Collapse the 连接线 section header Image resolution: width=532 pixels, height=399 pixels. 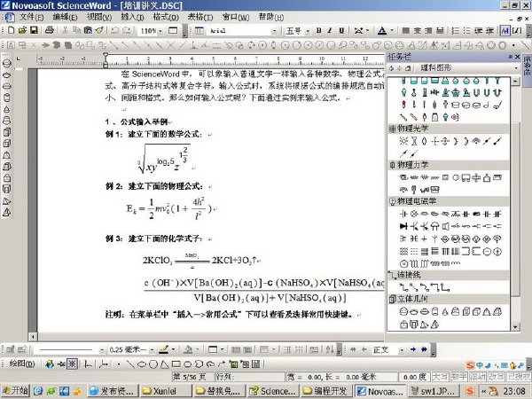click(448, 275)
